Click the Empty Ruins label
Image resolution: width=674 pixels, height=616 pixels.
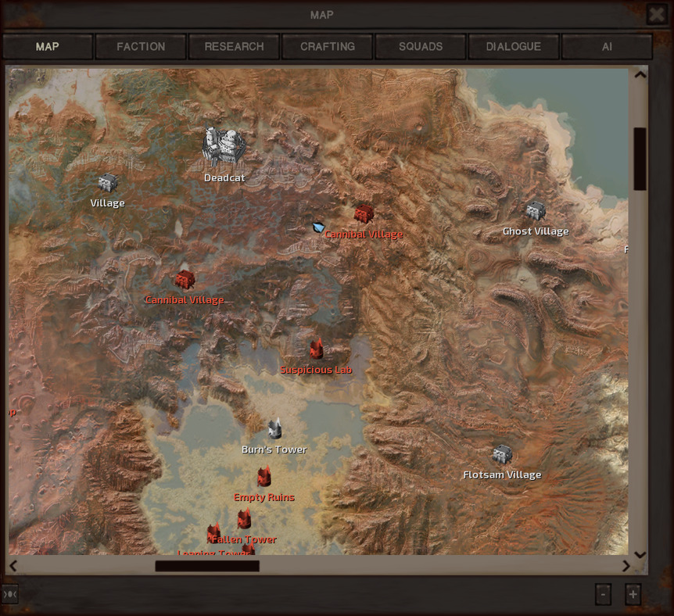(264, 497)
